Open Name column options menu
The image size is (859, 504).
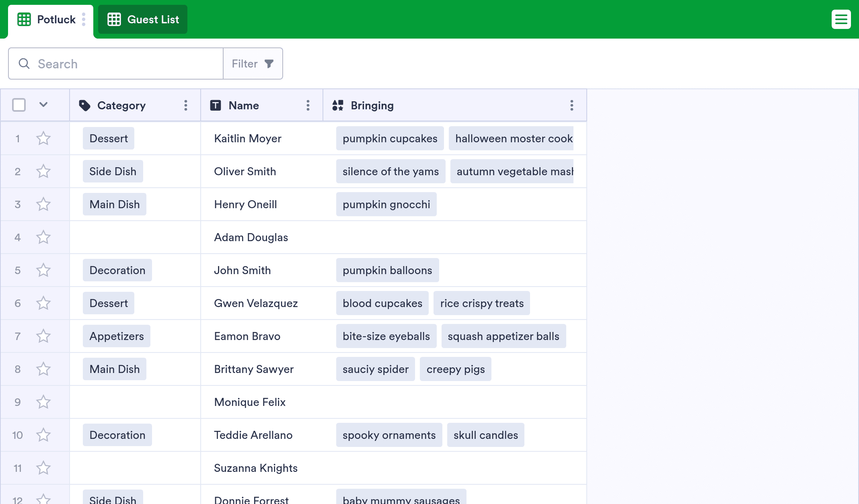click(308, 105)
